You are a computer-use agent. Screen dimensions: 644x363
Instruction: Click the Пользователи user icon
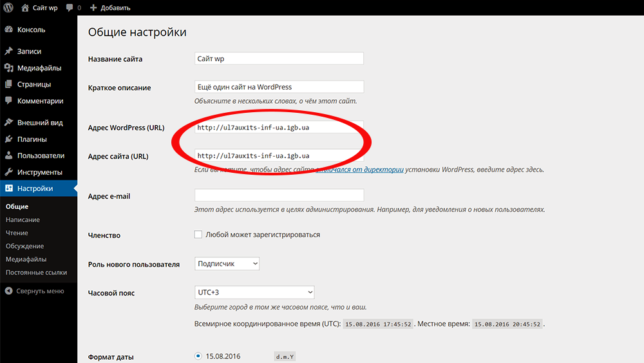pyautogui.click(x=8, y=155)
